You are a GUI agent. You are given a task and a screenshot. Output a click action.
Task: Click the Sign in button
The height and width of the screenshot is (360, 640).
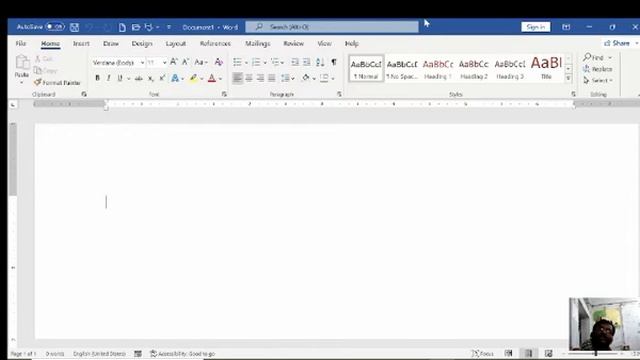(x=536, y=27)
